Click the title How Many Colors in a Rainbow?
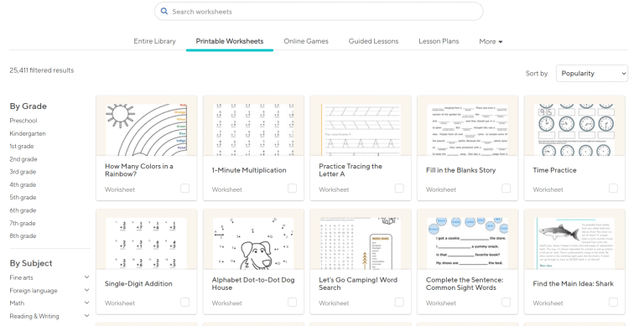Viewport: 644px width, 326px height. pyautogui.click(x=139, y=170)
